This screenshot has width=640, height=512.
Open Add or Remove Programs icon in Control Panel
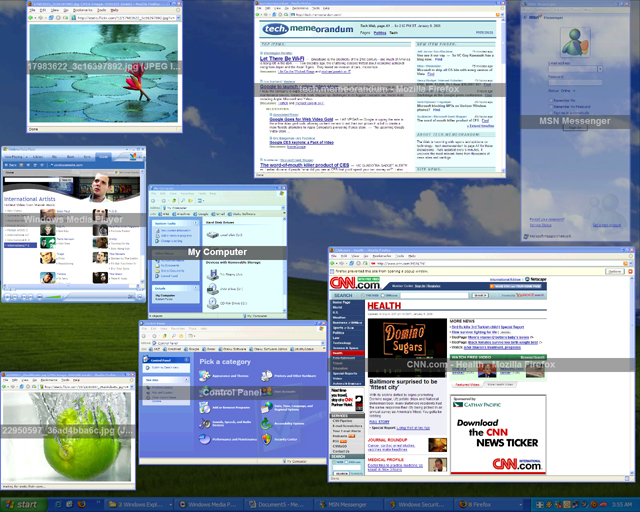click(x=204, y=407)
